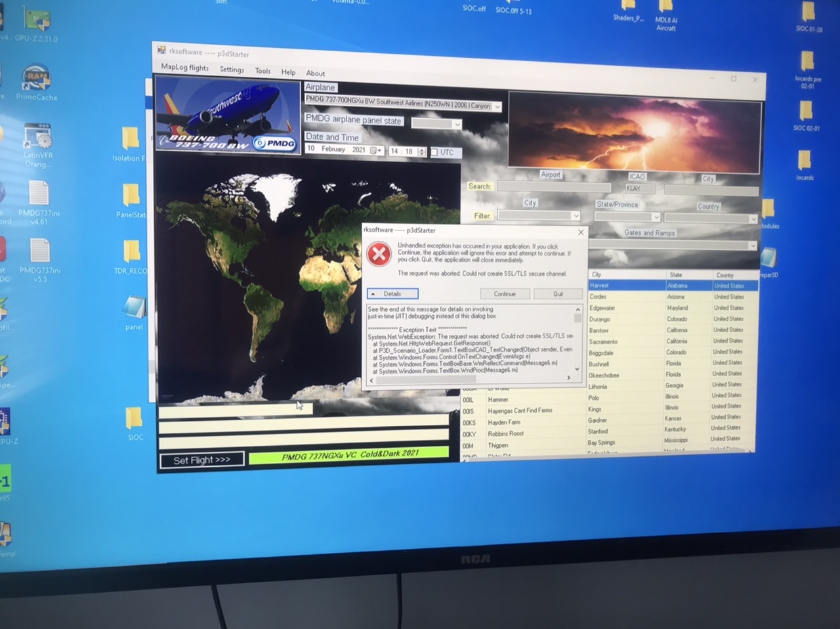Select the PanelStat folder on desktop
This screenshot has height=629, width=840.
pos(131,201)
